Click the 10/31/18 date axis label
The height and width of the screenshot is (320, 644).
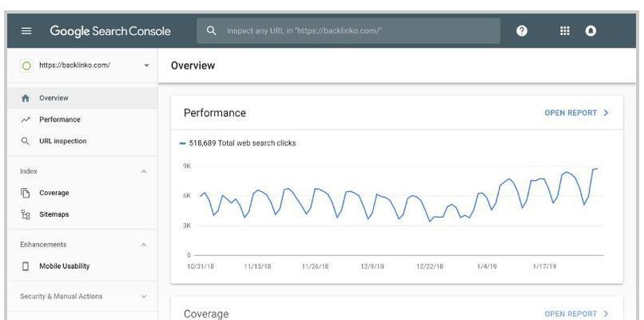coord(201,266)
